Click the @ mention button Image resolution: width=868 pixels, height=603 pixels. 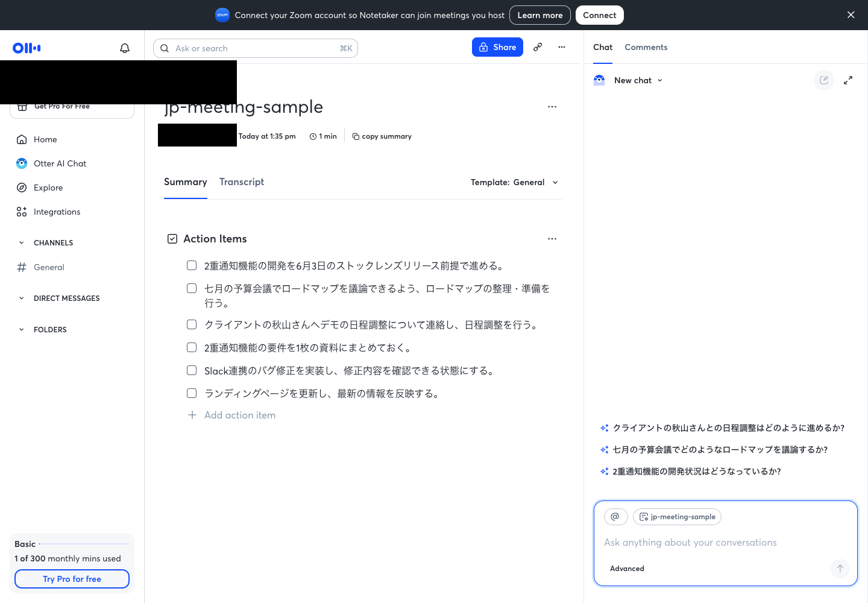616,517
